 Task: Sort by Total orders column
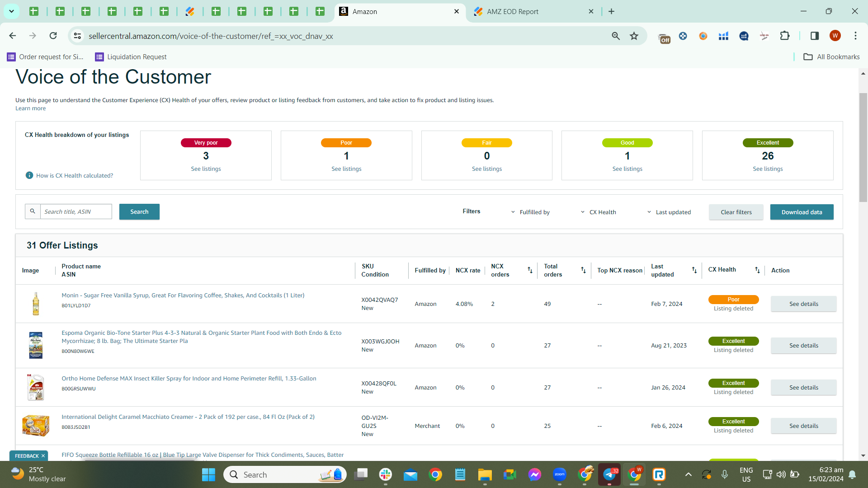point(583,270)
